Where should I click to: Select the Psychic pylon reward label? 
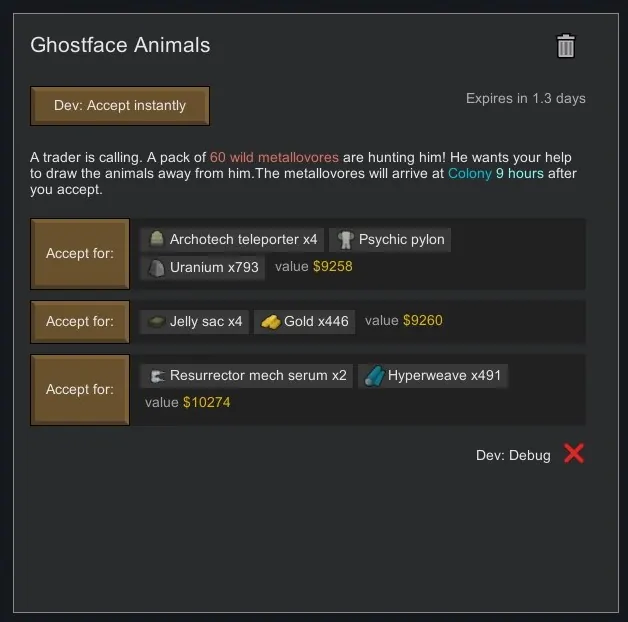pyautogui.click(x=402, y=240)
